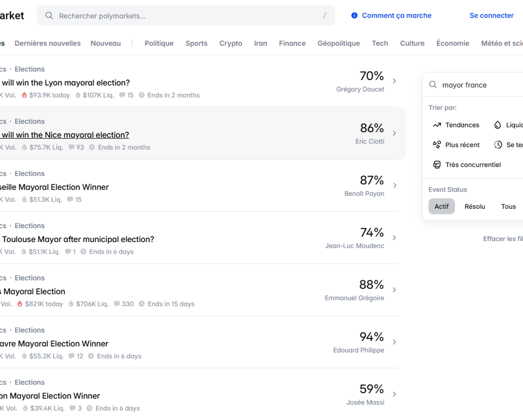This screenshot has height=420, width=523.
Task: Expand the Eric Ciotti 86% chevron
Action: 394,133
